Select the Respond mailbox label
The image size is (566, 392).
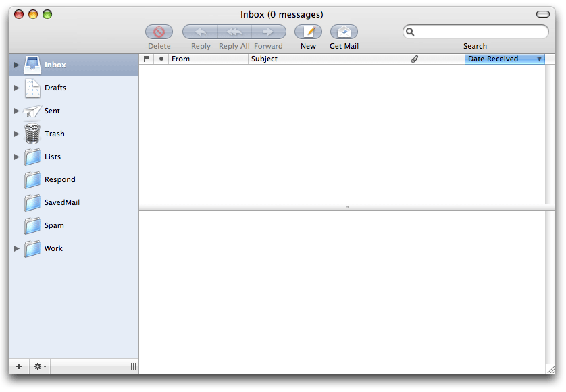60,179
